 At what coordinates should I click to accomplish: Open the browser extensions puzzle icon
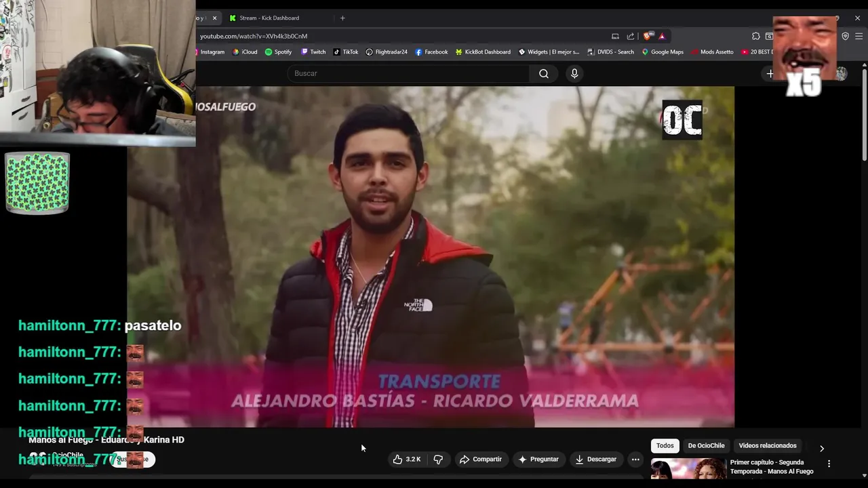click(756, 36)
